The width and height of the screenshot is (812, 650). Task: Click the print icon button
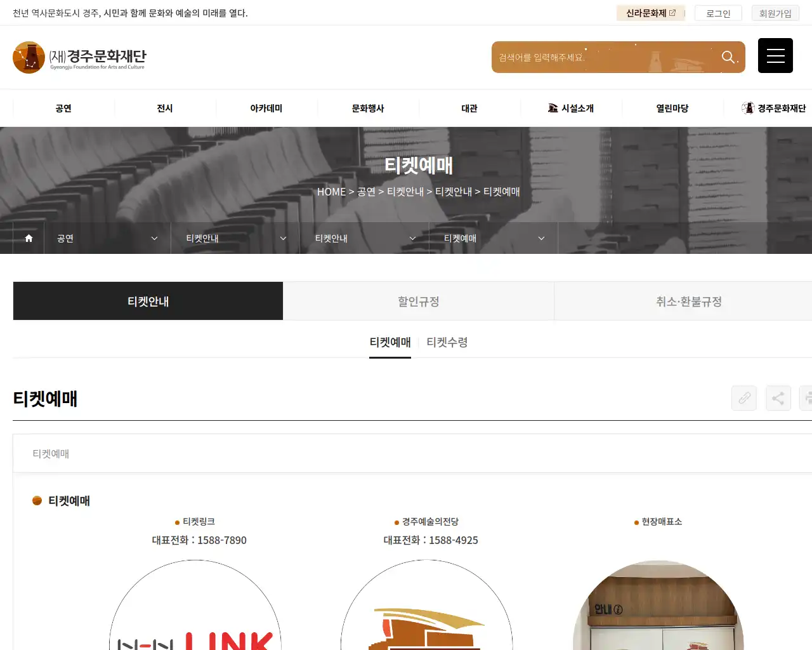pyautogui.click(x=807, y=398)
